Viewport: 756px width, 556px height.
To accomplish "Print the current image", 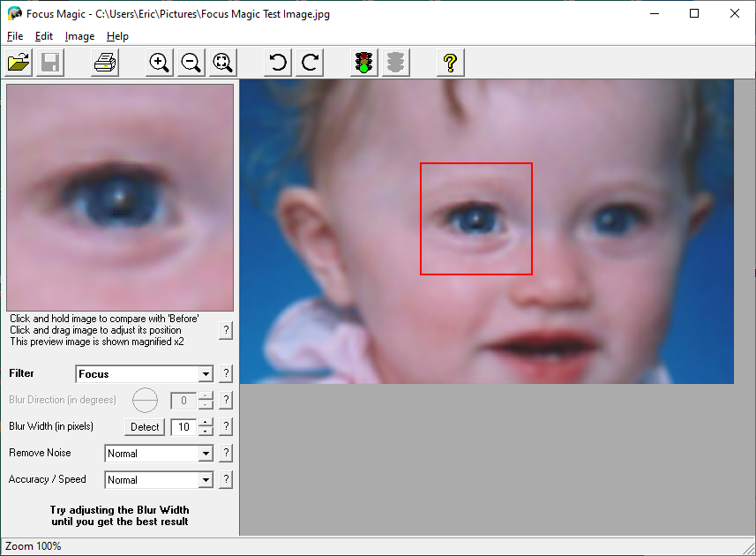I will click(x=104, y=62).
